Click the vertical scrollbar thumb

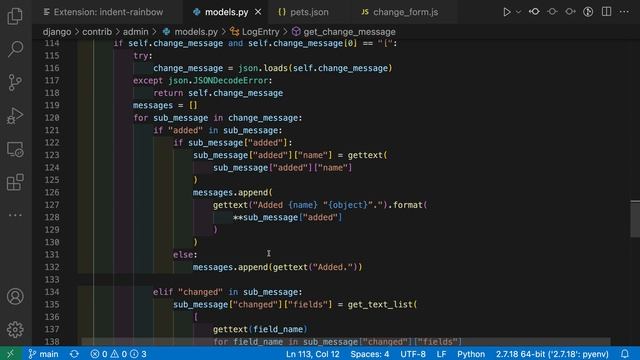(x=635, y=219)
